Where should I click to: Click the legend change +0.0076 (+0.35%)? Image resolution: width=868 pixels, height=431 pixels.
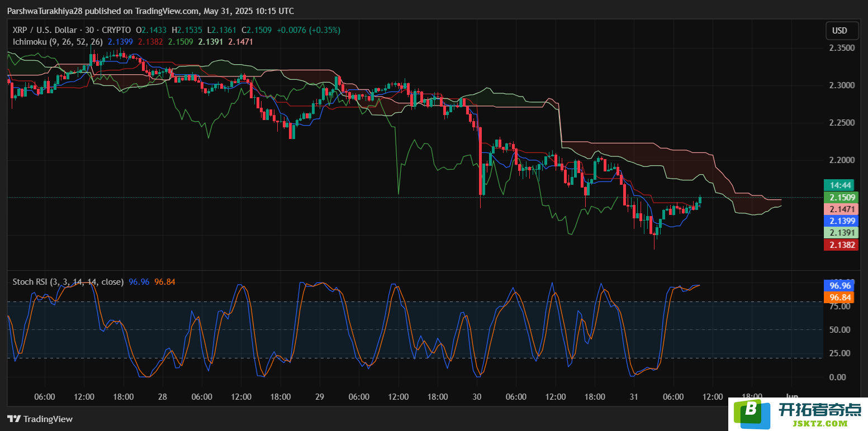pos(308,30)
